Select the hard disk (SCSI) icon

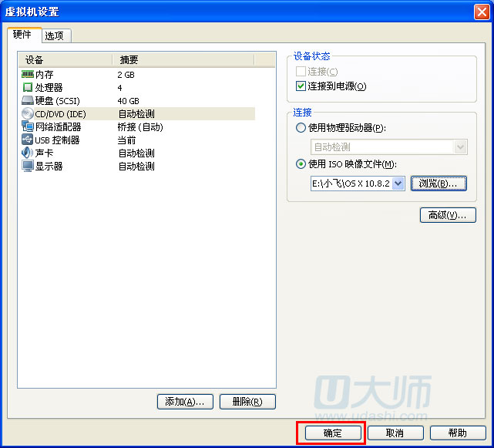(28, 101)
